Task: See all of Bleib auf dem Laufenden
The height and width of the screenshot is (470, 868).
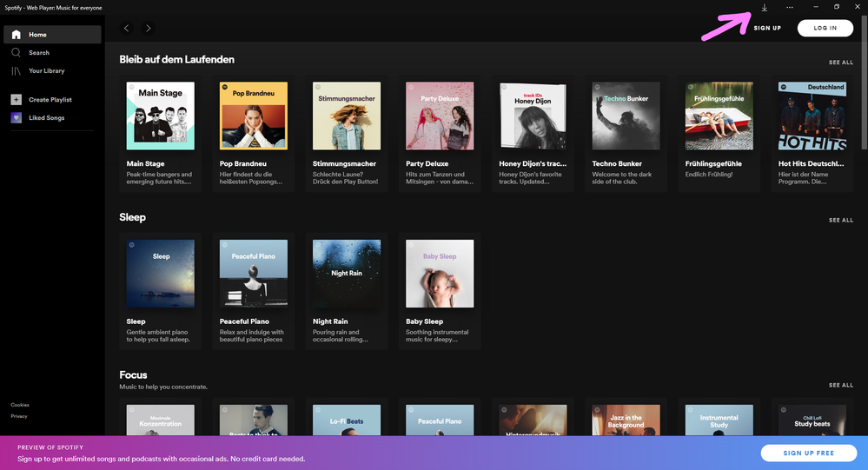Action: click(x=840, y=63)
